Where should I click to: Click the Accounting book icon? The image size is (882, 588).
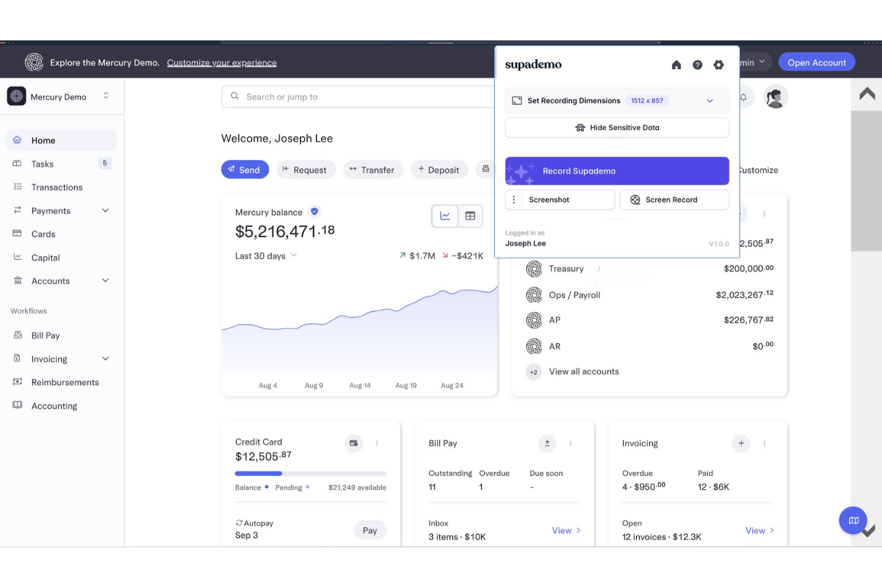pyautogui.click(x=17, y=405)
